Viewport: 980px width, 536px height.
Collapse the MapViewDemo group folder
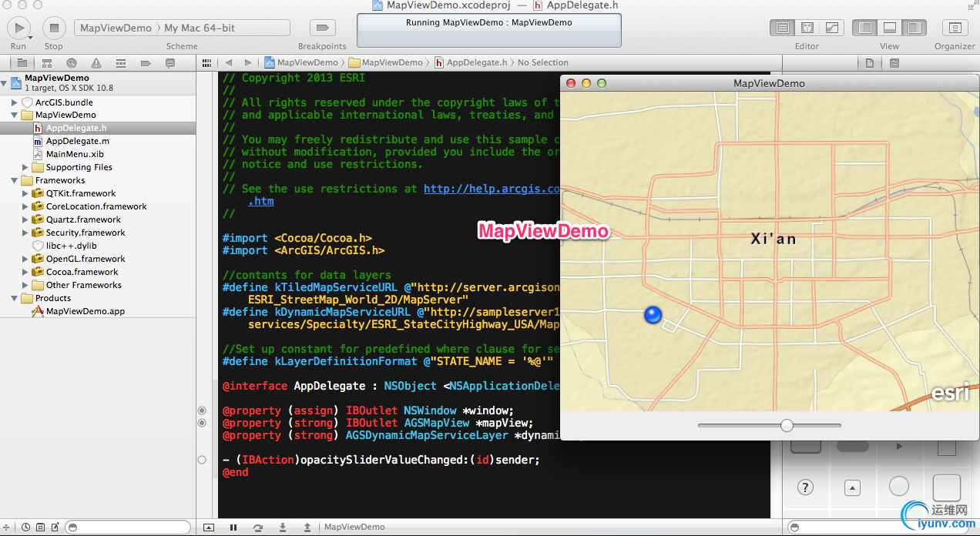[x=15, y=115]
